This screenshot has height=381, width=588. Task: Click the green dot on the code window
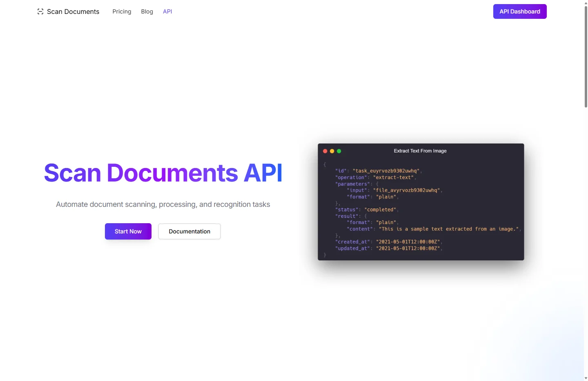point(339,151)
